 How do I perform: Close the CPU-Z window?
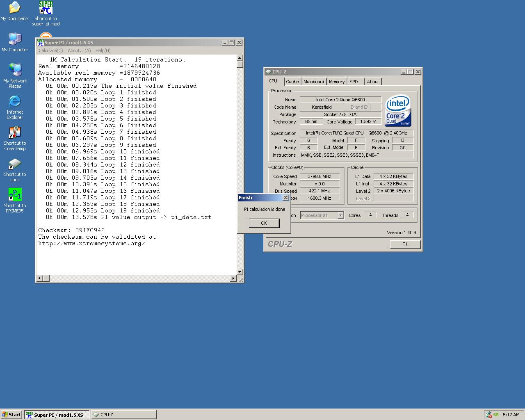pyautogui.click(x=418, y=71)
